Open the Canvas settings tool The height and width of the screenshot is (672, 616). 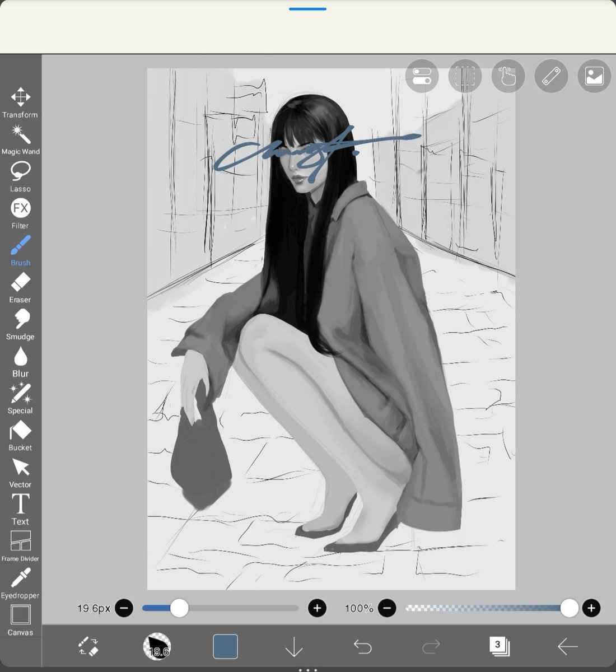pyautogui.click(x=20, y=620)
